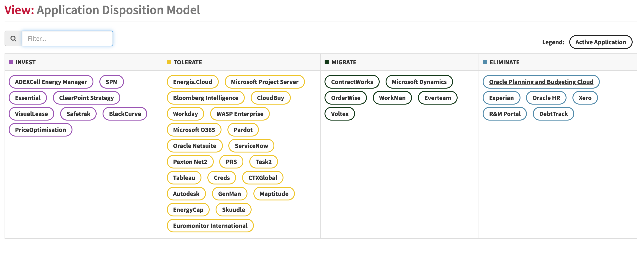Viewport: 644px width, 263px height.
Task: Click the CloudBuy pill
Action: coord(270,98)
